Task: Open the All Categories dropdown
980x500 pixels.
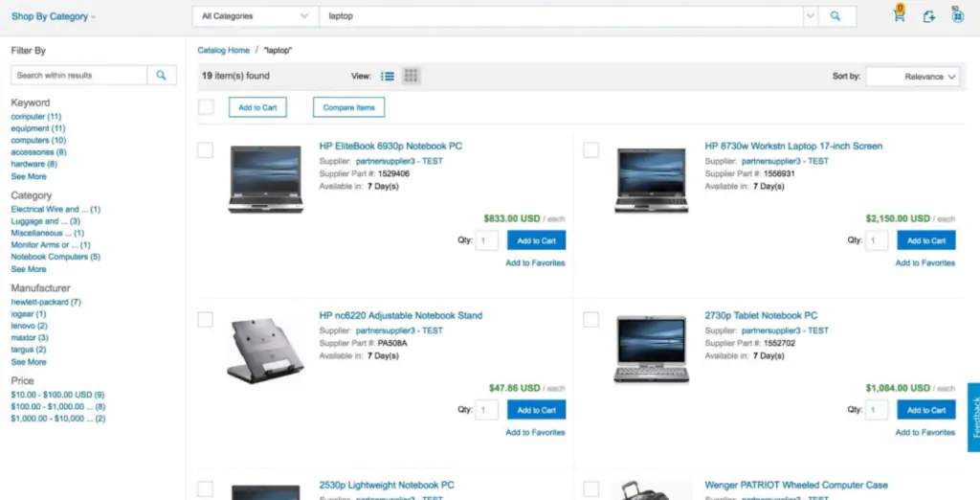Action: pos(255,16)
